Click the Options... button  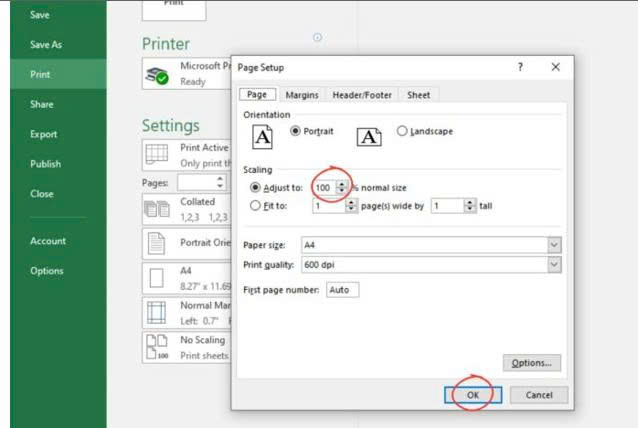(532, 363)
